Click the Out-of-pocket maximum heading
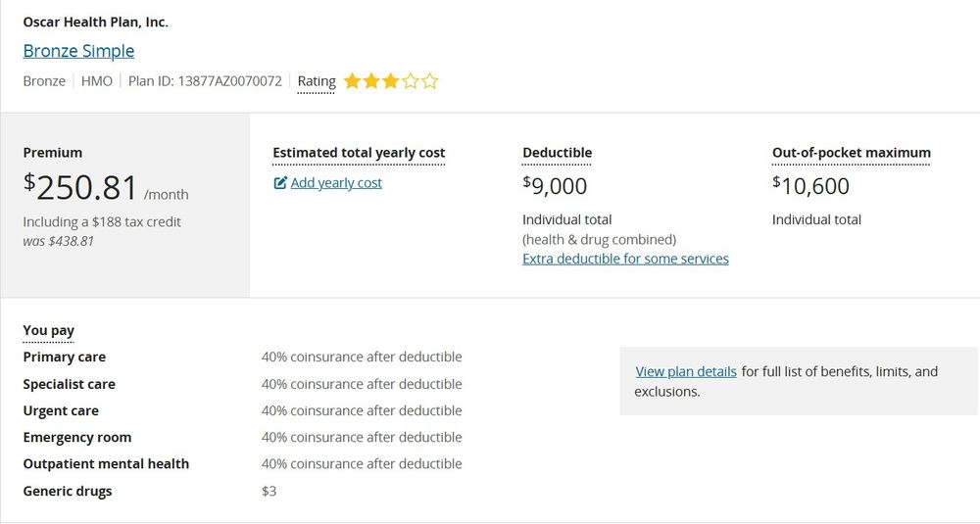 tap(851, 153)
